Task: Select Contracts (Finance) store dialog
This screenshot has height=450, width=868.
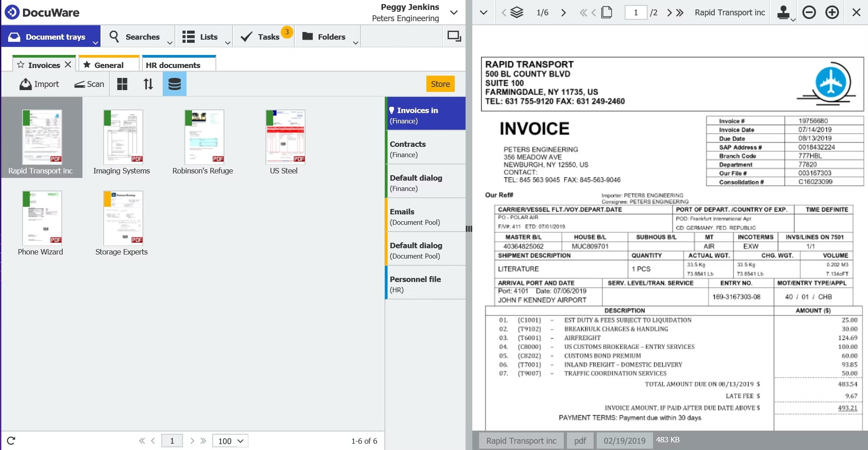Action: click(425, 149)
